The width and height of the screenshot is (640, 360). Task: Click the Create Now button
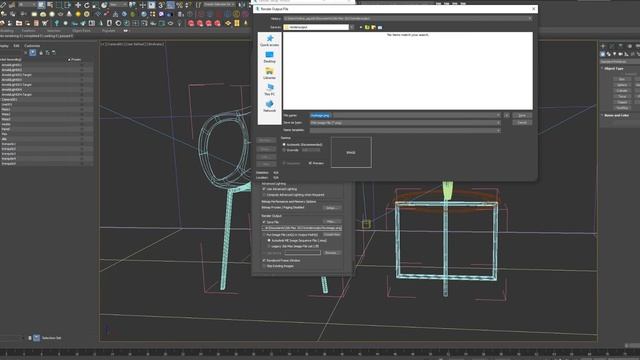(332, 235)
